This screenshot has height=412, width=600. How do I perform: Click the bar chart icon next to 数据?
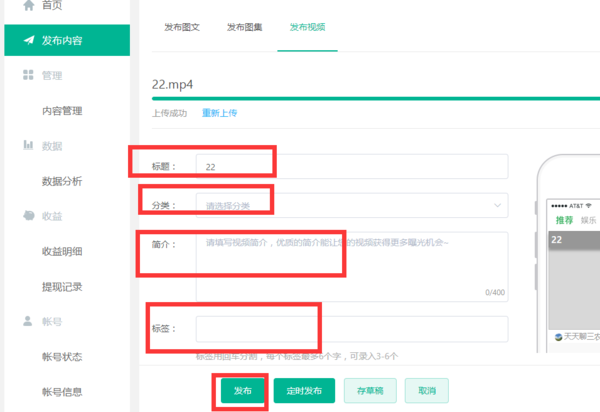point(28,145)
